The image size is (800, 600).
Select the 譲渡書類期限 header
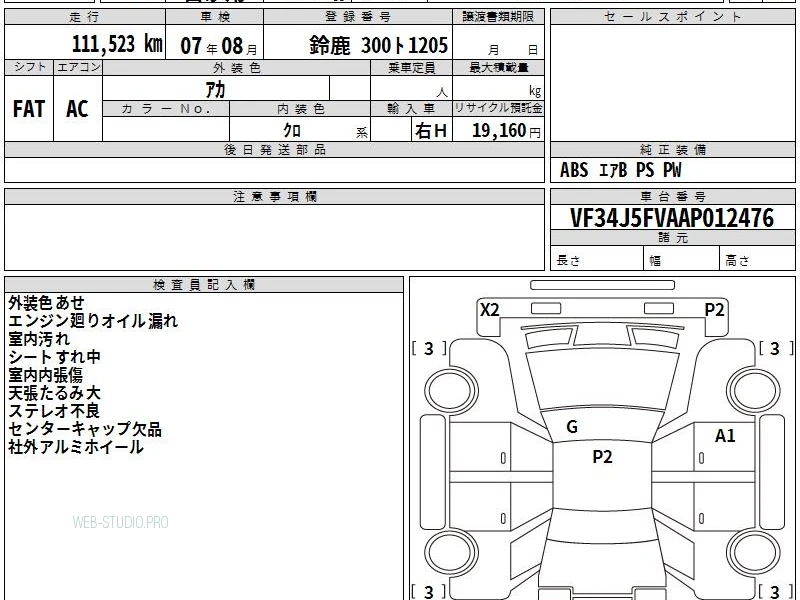point(498,17)
